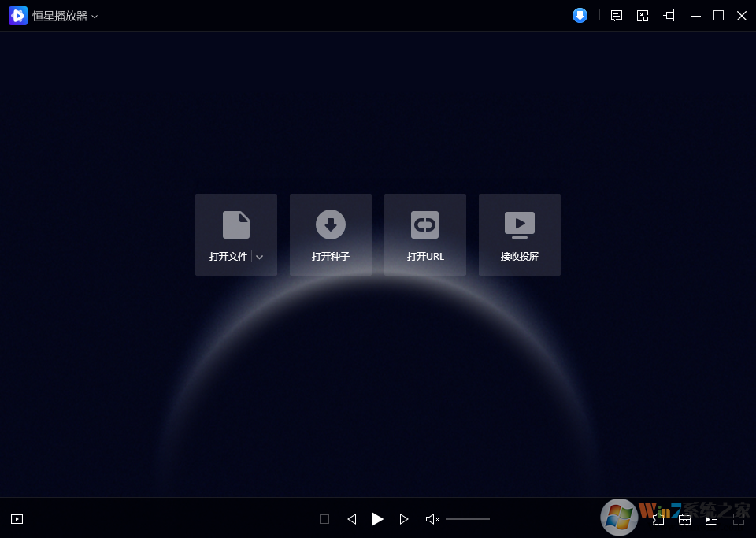Expand the dropdown arrow beside 打开文件
The height and width of the screenshot is (538, 756).
pos(260,257)
